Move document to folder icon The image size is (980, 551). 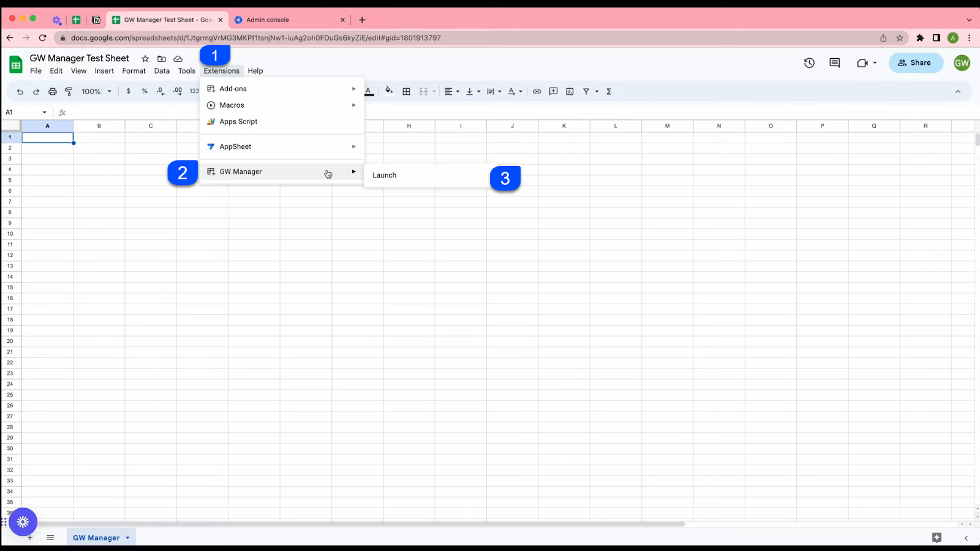[162, 59]
